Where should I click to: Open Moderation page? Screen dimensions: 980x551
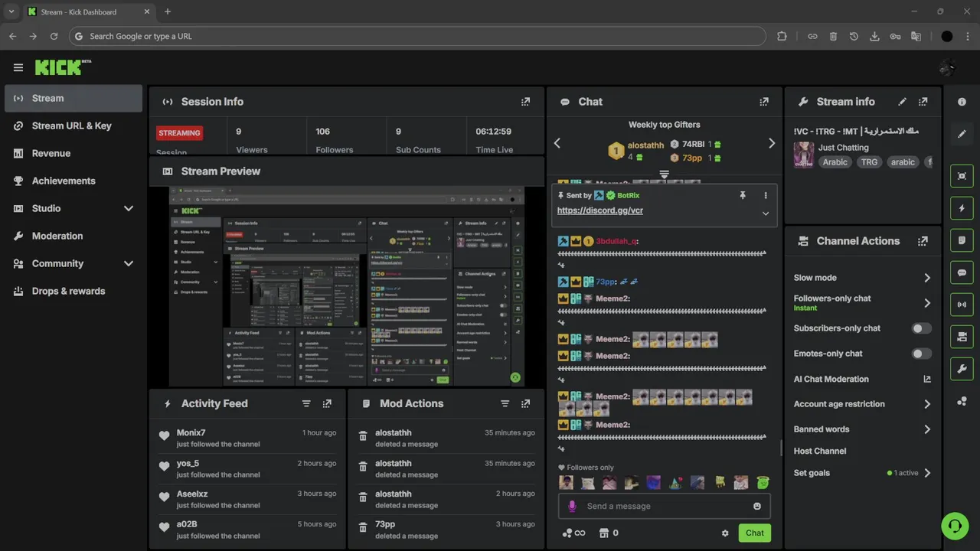(x=73, y=236)
